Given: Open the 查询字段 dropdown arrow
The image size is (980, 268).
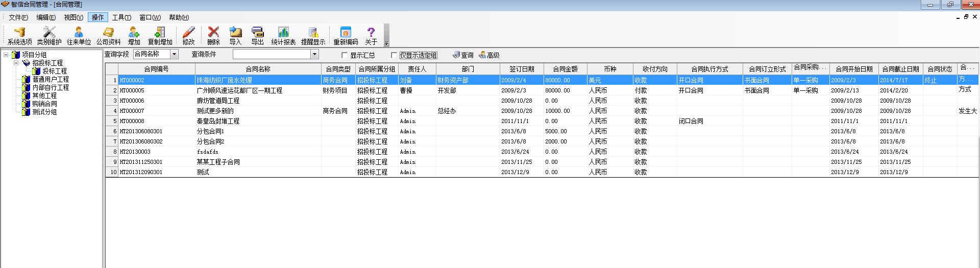Looking at the screenshot, I should [x=174, y=54].
